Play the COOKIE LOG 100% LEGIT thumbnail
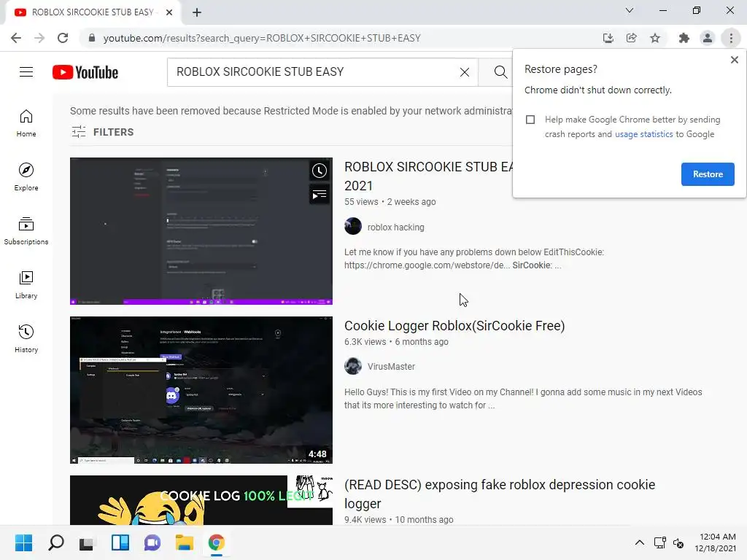Image resolution: width=747 pixels, height=560 pixels. (201, 500)
